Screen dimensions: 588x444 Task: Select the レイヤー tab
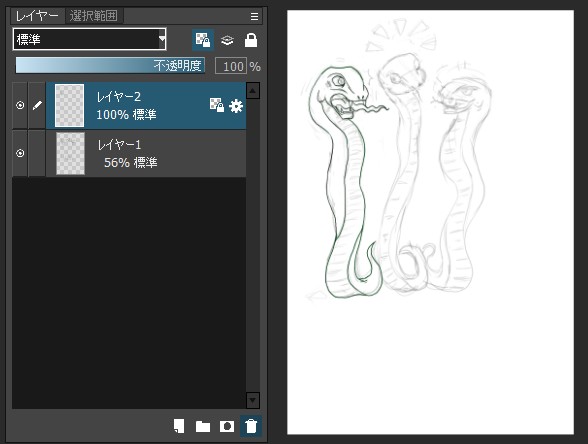click(x=37, y=16)
